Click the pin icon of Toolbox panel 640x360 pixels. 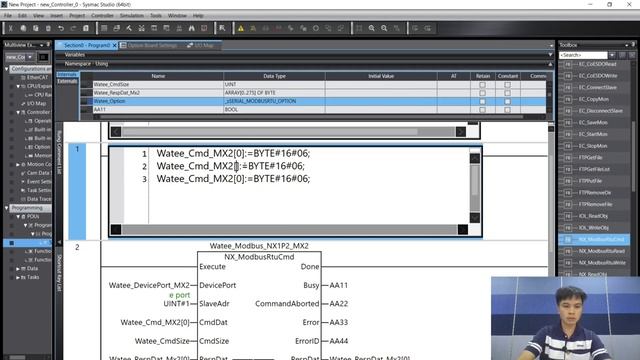click(633, 44)
